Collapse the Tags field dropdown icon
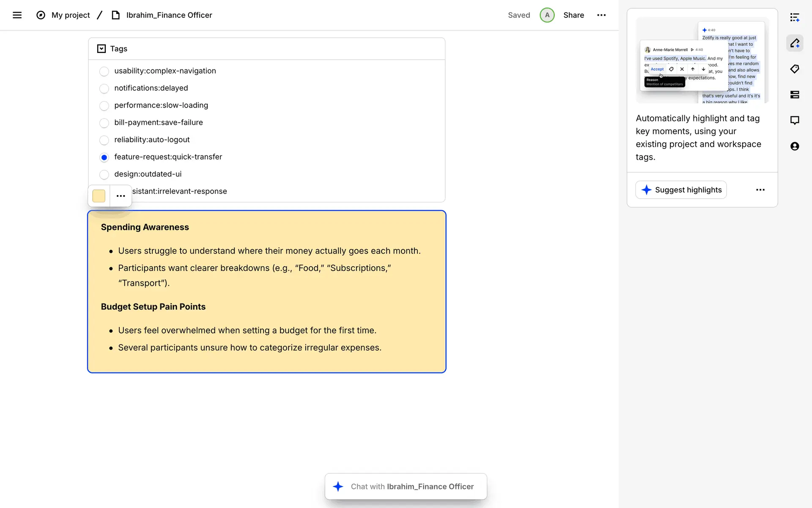812x508 pixels. coord(101,49)
